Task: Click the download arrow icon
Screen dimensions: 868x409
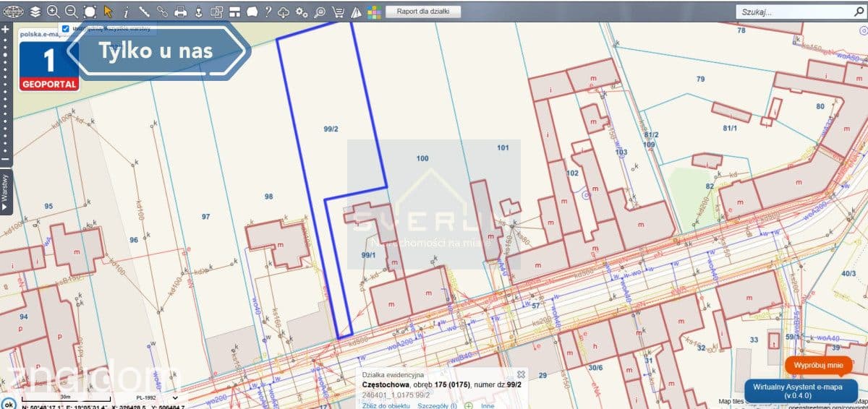Action: click(198, 12)
